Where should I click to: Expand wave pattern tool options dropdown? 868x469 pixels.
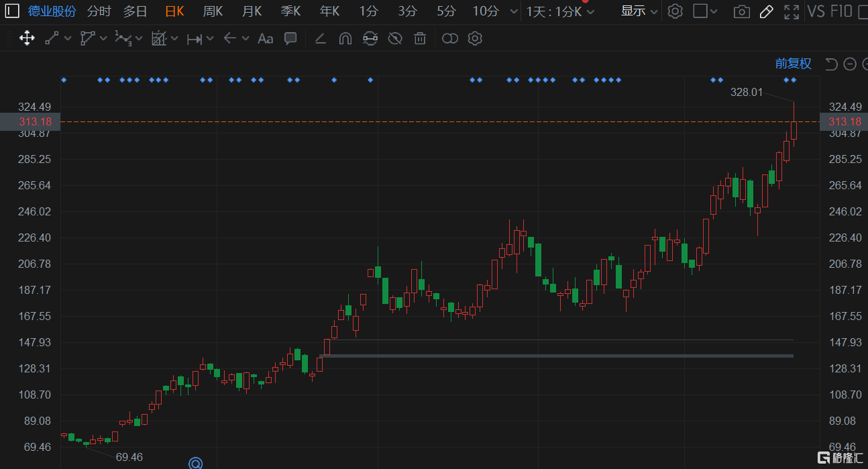pos(139,38)
